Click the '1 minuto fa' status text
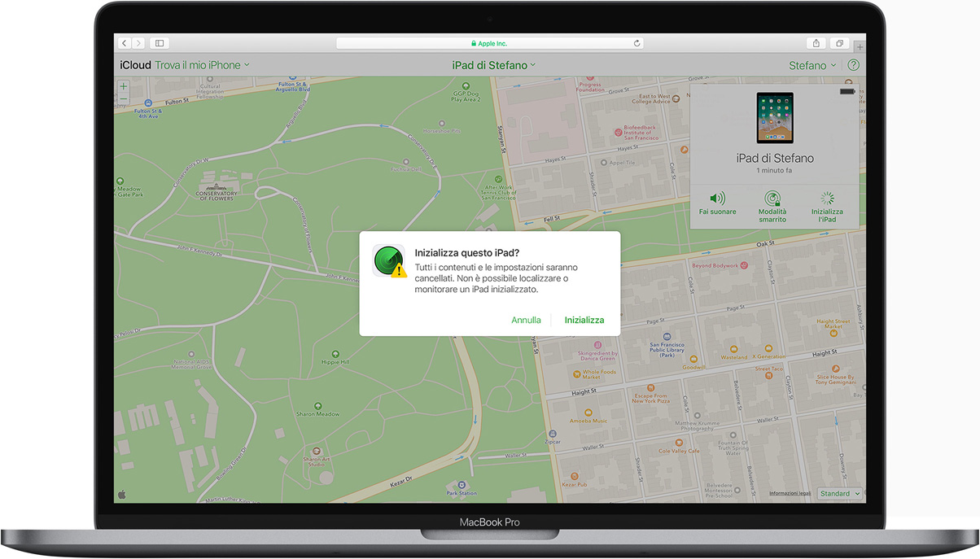 tap(774, 171)
